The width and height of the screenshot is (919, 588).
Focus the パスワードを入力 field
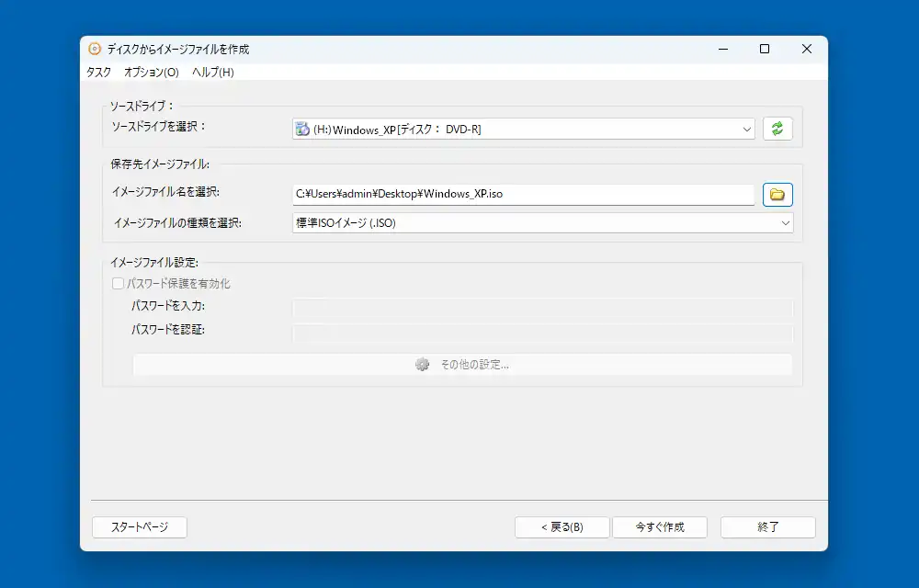542,308
